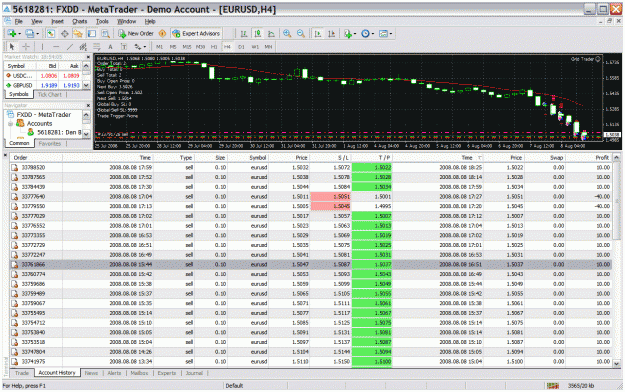This screenshot has width=625, height=392.
Task: Click the Strategy Tester magnifier icon
Action: point(105,34)
